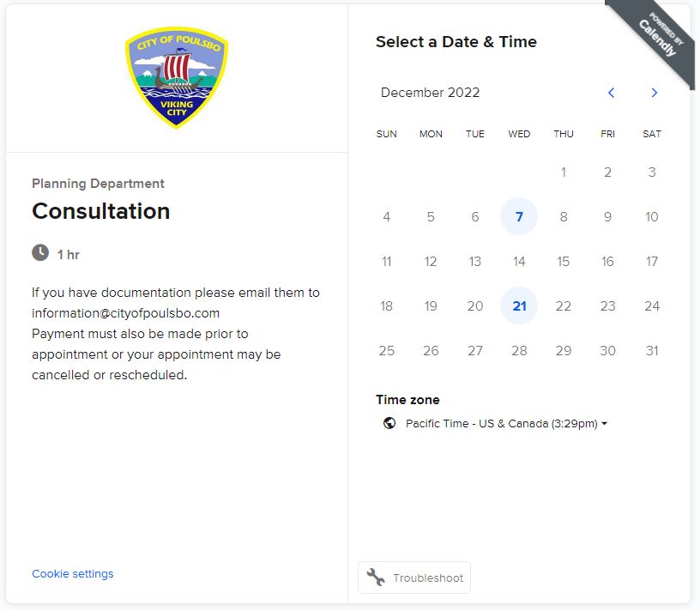The width and height of the screenshot is (700, 611).
Task: Click December 14 on the calendar
Action: (519, 262)
